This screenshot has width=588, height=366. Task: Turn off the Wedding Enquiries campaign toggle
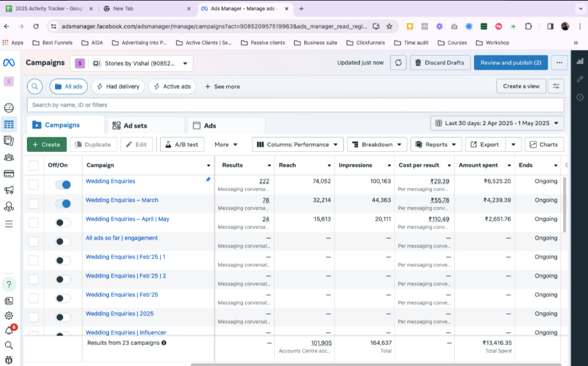click(63, 185)
